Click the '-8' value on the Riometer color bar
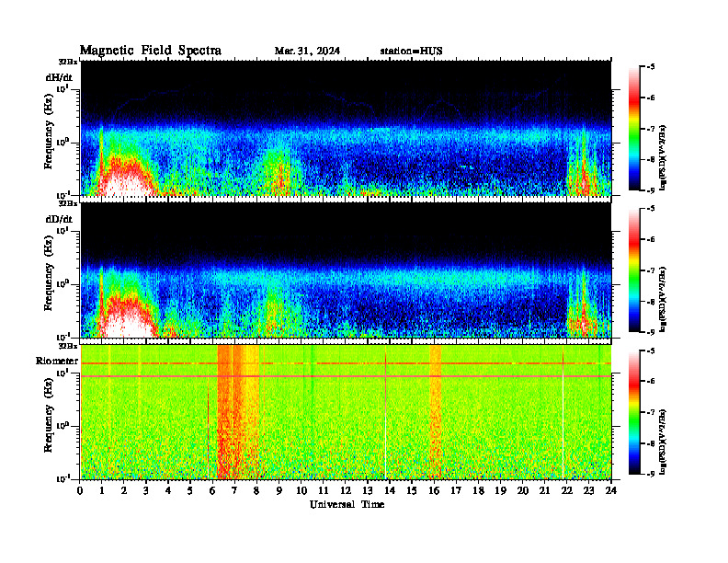728x563 pixels. (651, 443)
